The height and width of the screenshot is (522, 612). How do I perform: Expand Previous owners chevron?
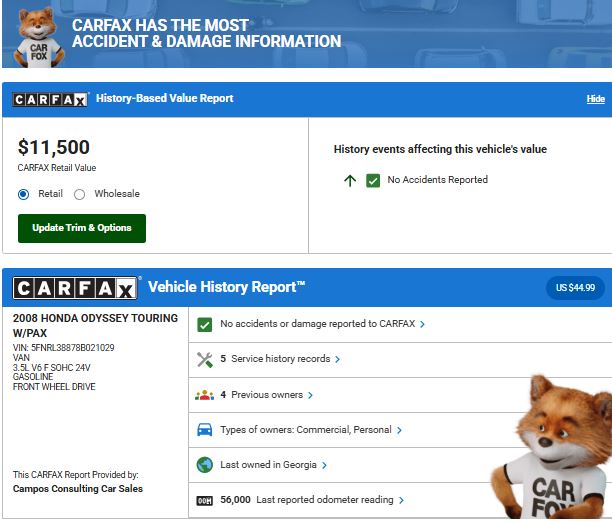click(x=310, y=396)
